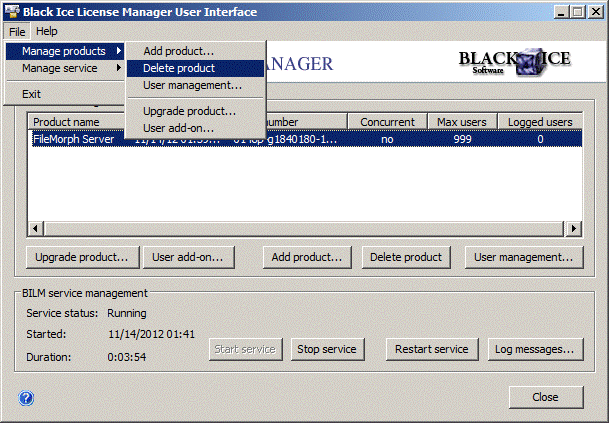
Task: Open help via the blue question mark icon
Action: tap(26, 398)
